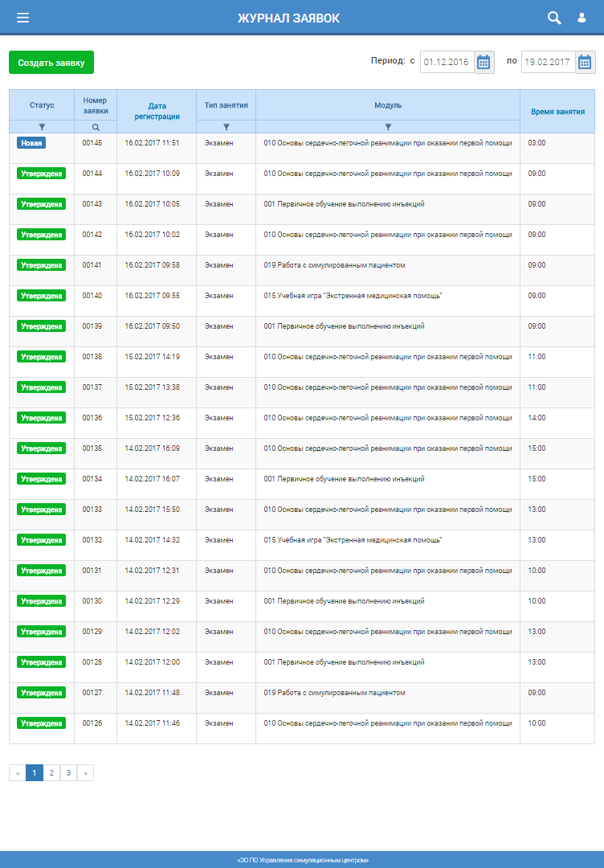Select request number 00133
This screenshot has height=868, width=604.
(92, 510)
